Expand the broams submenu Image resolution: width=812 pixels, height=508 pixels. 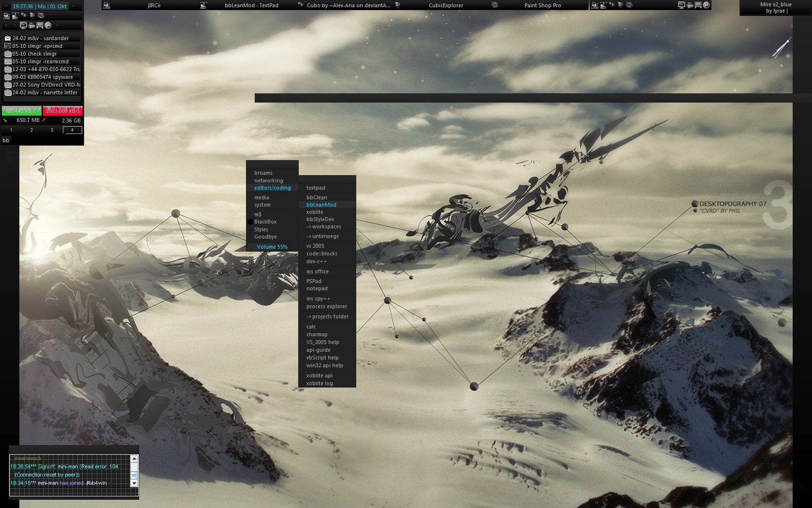tap(272, 173)
